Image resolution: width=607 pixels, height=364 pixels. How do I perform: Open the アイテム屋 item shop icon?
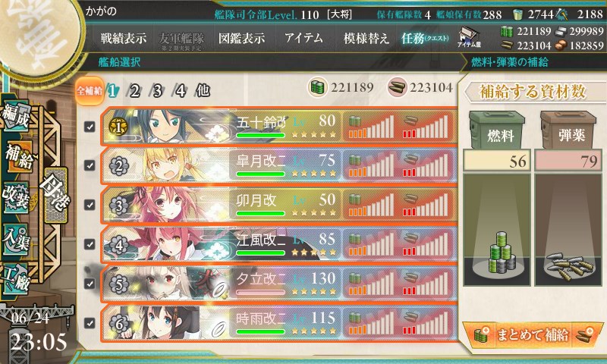pyautogui.click(x=469, y=38)
